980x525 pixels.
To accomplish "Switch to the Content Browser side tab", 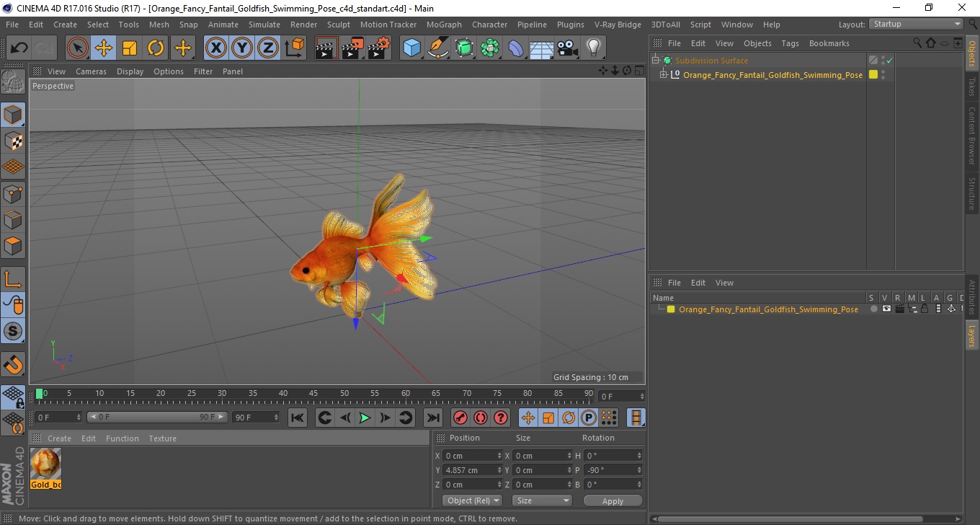I will click(x=971, y=136).
